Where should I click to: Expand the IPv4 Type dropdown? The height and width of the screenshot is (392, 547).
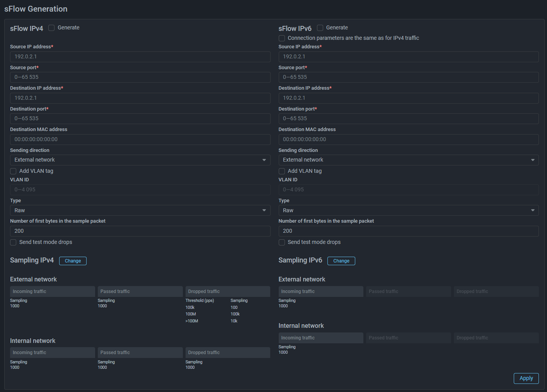[140, 210]
